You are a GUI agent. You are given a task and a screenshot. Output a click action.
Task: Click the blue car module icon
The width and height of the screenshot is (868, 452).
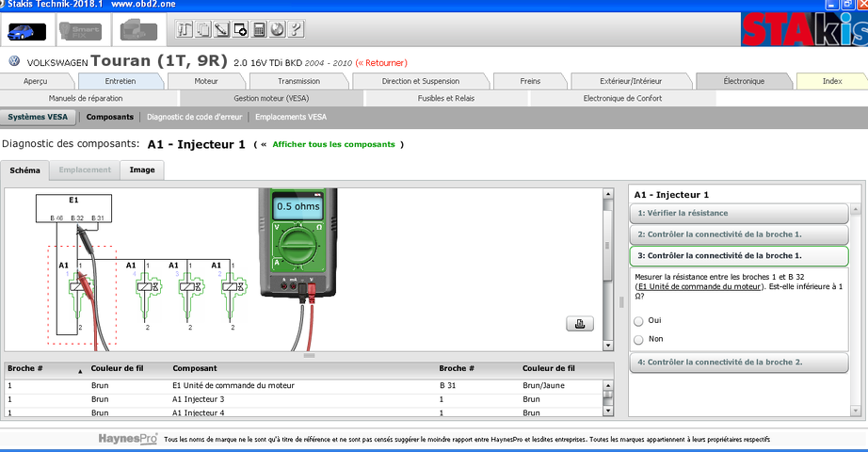click(x=27, y=30)
